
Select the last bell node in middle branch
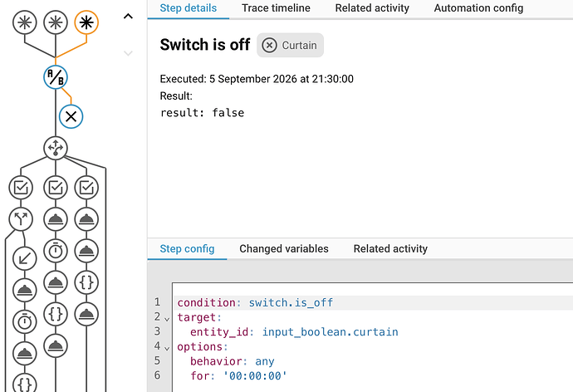click(56, 345)
